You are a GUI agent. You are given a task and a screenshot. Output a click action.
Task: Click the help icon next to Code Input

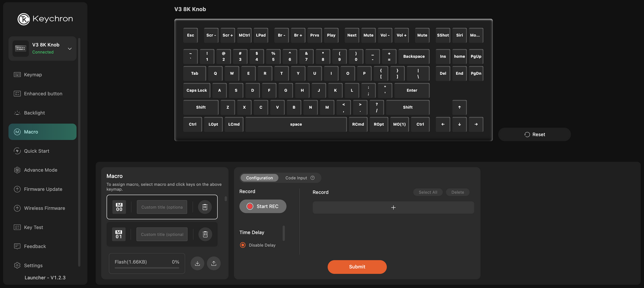tap(313, 178)
